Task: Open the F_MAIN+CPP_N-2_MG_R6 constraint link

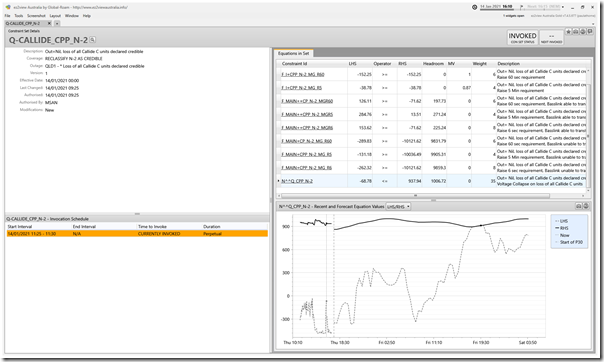Action: pyautogui.click(x=306, y=168)
